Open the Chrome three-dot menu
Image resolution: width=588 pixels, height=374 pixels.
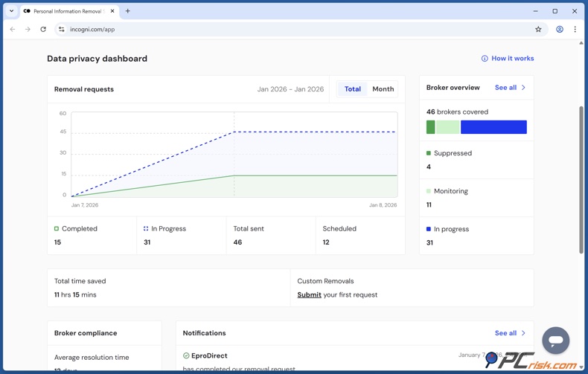pyautogui.click(x=575, y=30)
